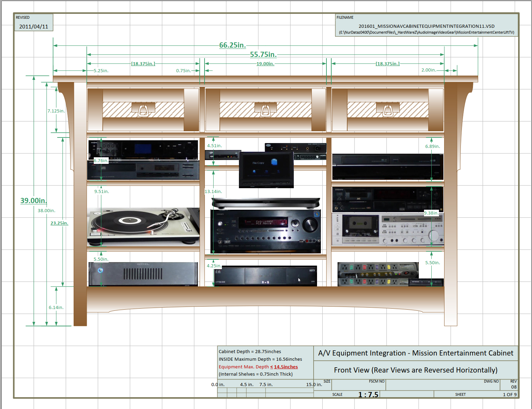Select the 15.0 in. scale bar label
The image size is (532, 409).
tap(314, 384)
